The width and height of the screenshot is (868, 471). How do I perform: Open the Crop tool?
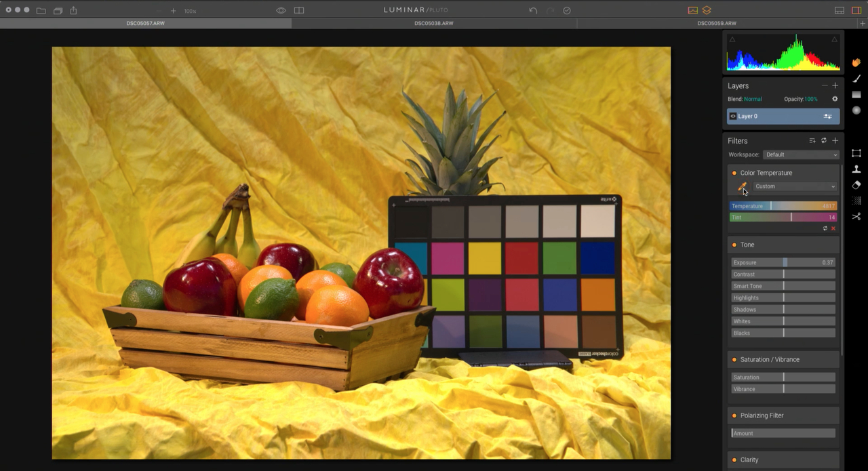(x=856, y=153)
